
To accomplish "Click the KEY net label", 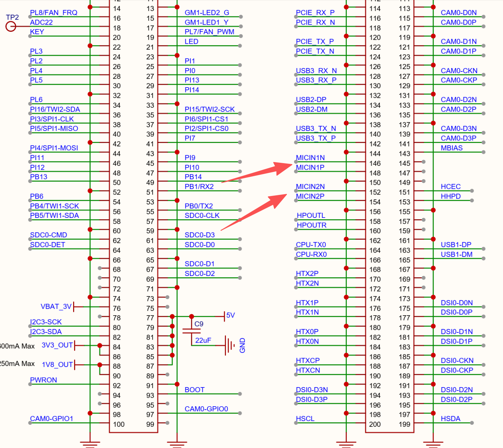I will (37, 32).
